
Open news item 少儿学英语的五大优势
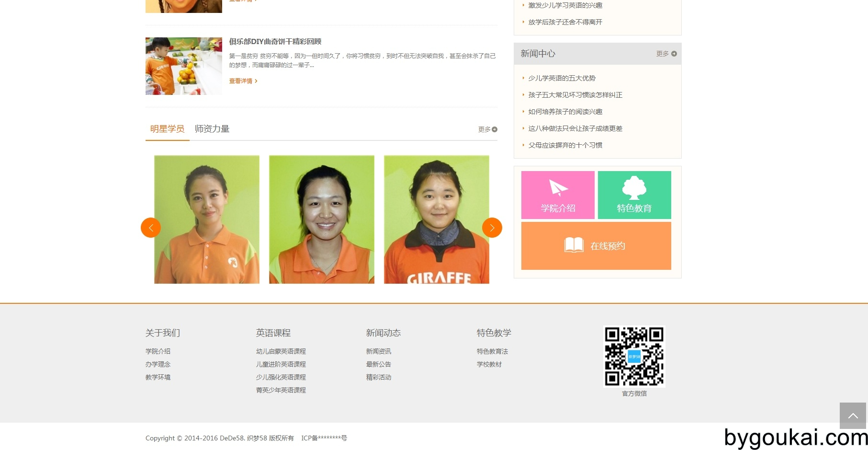coord(562,78)
